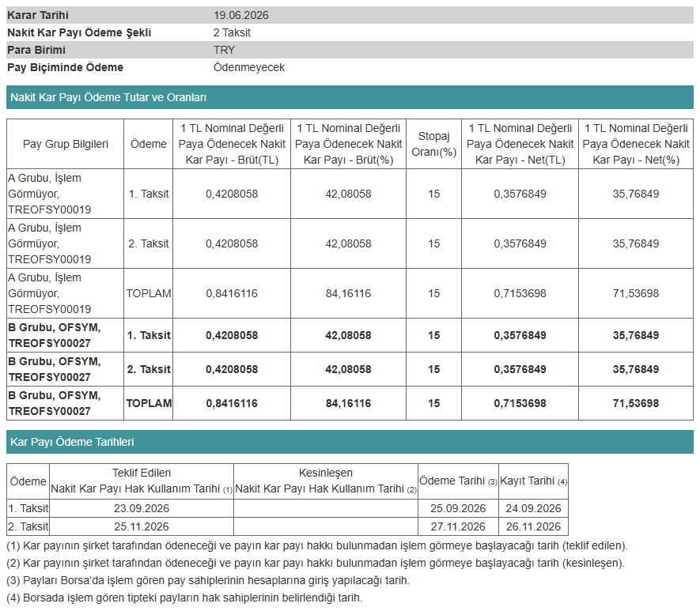
Task: Select proposed date 23.09.2026 for 1. Taksit
Action: tap(142, 508)
